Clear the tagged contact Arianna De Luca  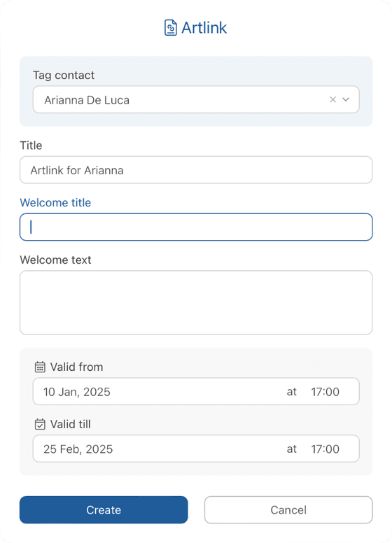click(332, 100)
